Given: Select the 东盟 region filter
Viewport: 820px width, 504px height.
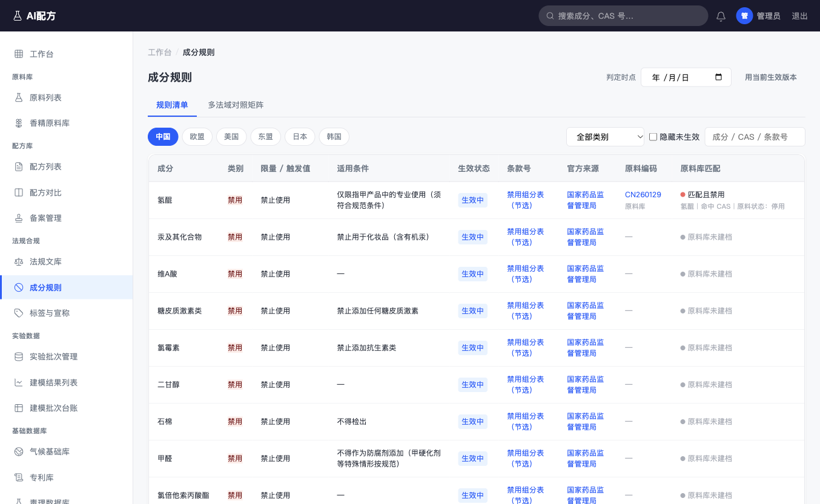Looking at the screenshot, I should pyautogui.click(x=266, y=137).
